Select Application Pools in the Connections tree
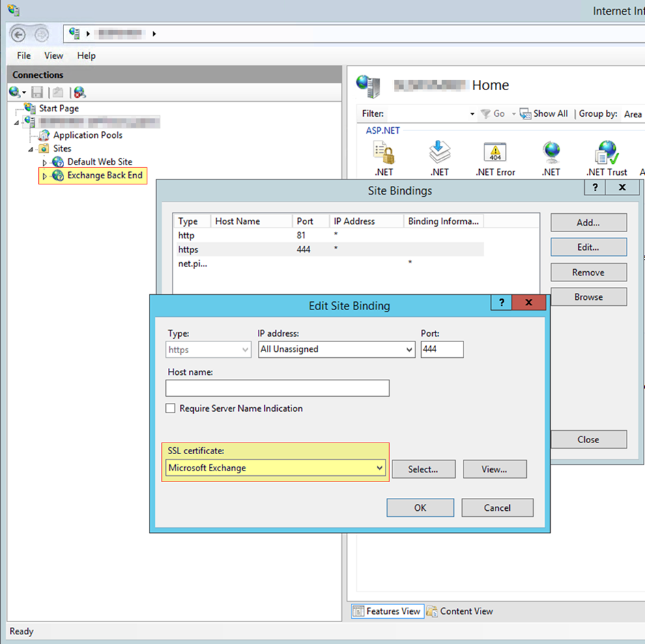Viewport: 645px width, 644px height. tap(87, 135)
